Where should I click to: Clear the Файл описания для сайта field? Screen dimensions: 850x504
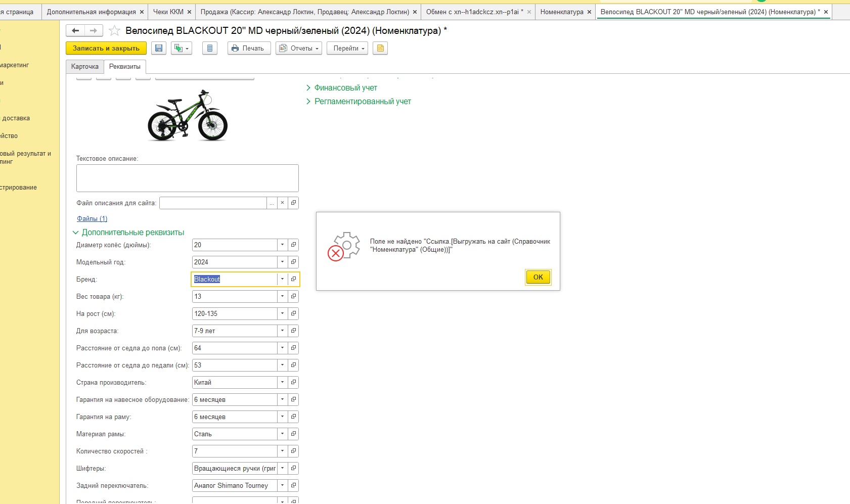(282, 203)
